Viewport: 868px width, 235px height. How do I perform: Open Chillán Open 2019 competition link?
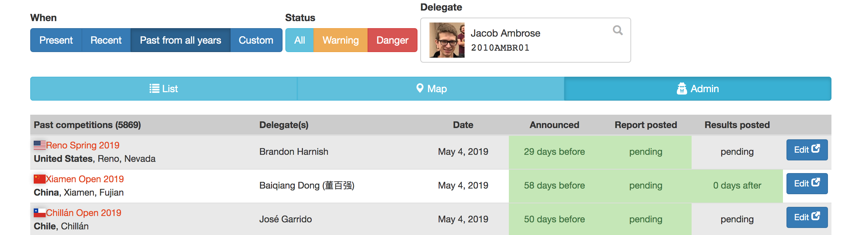tap(84, 213)
